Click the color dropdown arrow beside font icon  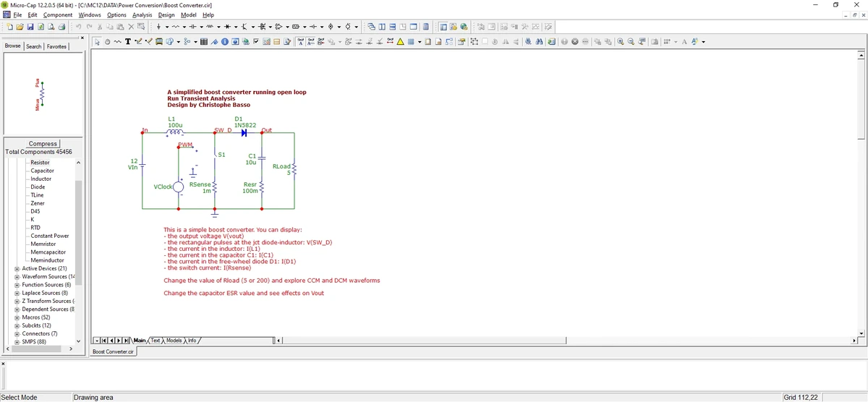(x=703, y=41)
